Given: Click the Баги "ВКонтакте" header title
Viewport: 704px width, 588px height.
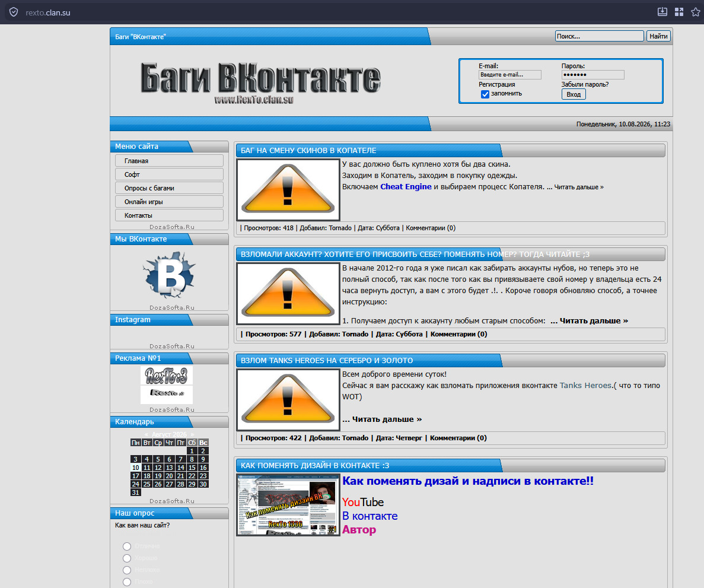Looking at the screenshot, I should tap(141, 37).
